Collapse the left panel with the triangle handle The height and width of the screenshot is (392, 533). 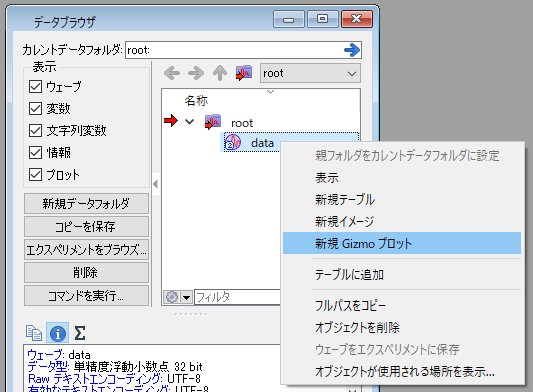(x=155, y=184)
